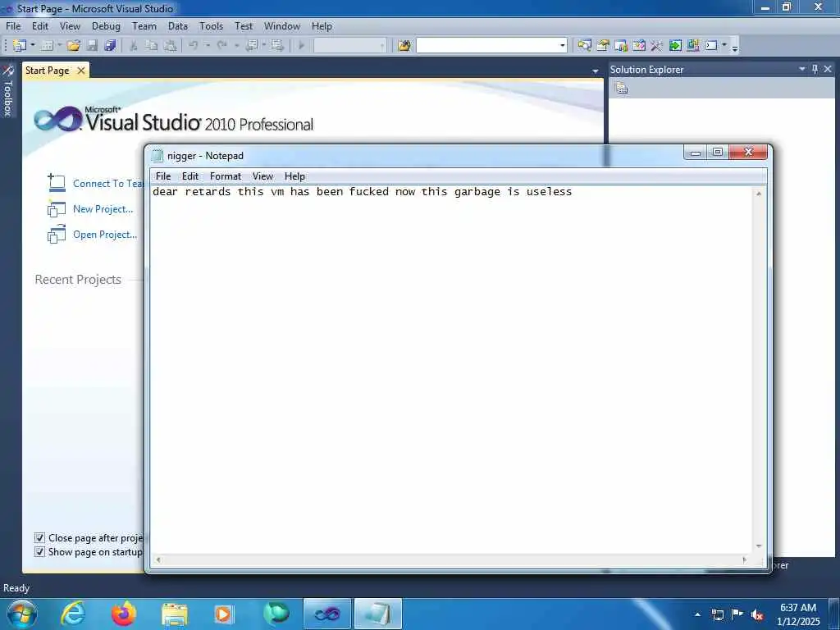Open Internet Explorer from the taskbar
Screen dimensions: 840x630
pyautogui.click(x=73, y=614)
